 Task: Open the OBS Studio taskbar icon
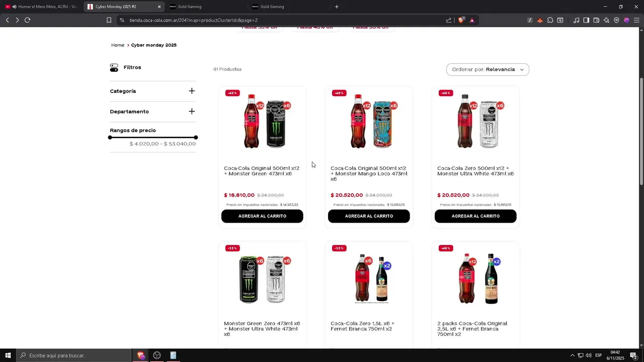tap(157, 355)
